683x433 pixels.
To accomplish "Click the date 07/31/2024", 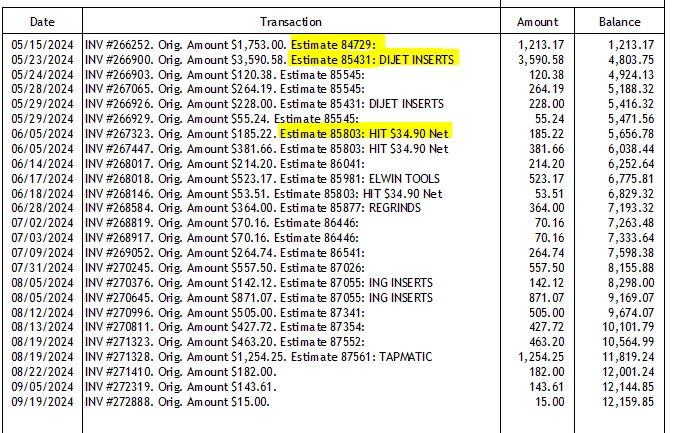I will click(x=42, y=268).
